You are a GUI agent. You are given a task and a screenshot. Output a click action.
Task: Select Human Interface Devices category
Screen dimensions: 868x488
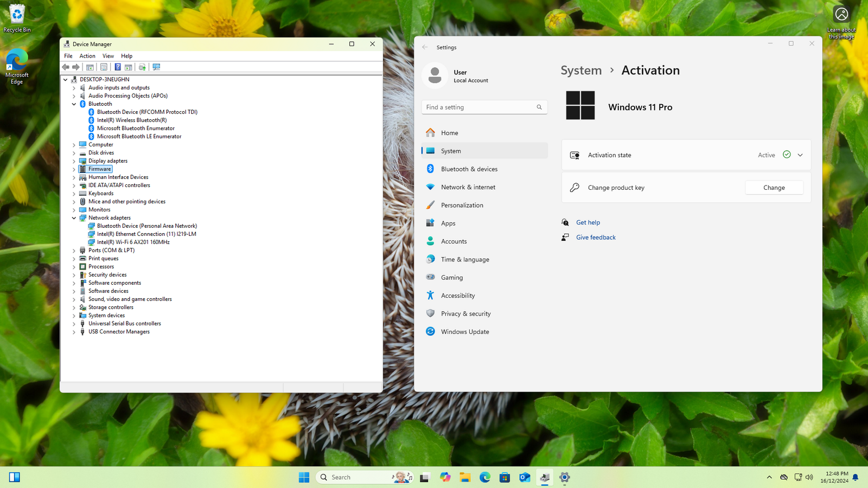118,177
